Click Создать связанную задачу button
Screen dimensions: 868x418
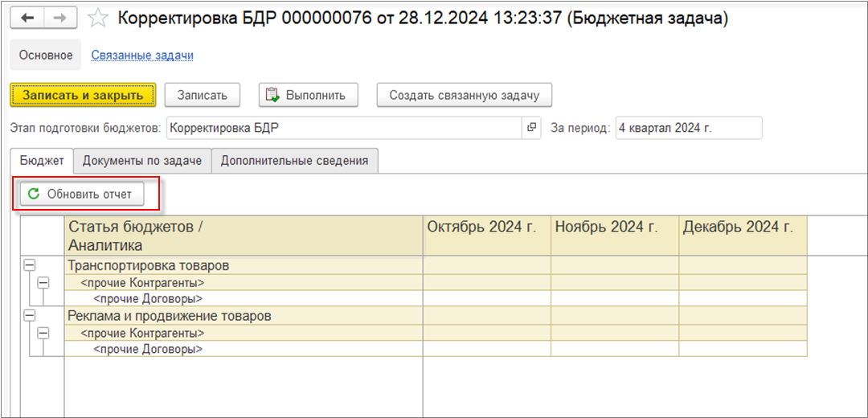(464, 95)
